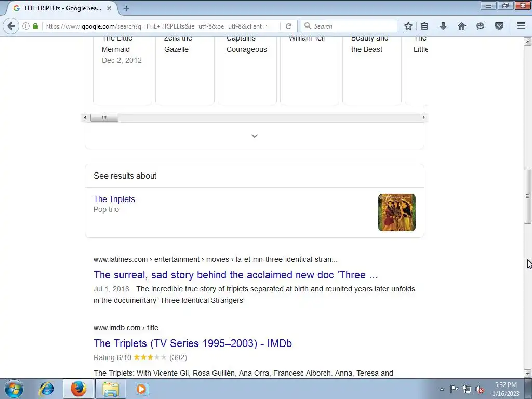This screenshot has height=399, width=532.
Task: Click page scrollbar up arrow
Action: tap(527, 42)
